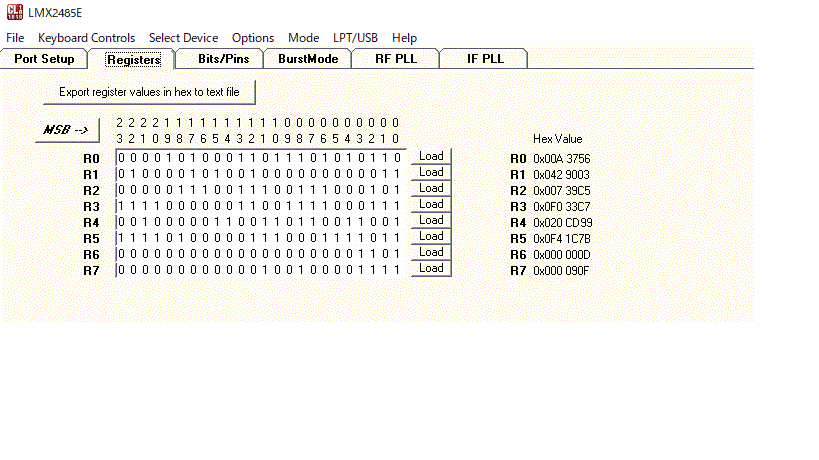Viewport: 819px width, 460px height.
Task: Select hex value 0x020 CD99
Action: pos(563,223)
